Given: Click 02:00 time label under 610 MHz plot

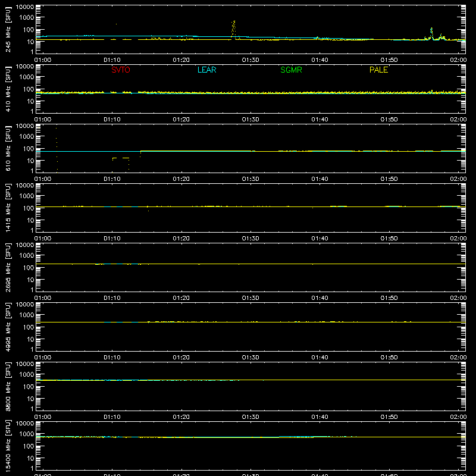Looking at the screenshot, I should (x=458, y=179).
